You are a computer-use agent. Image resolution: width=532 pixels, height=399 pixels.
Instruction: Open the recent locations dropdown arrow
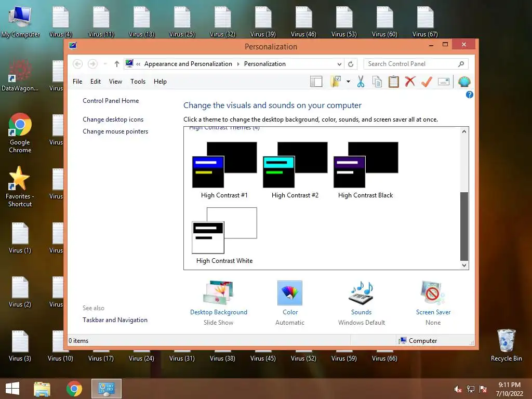[x=105, y=64]
